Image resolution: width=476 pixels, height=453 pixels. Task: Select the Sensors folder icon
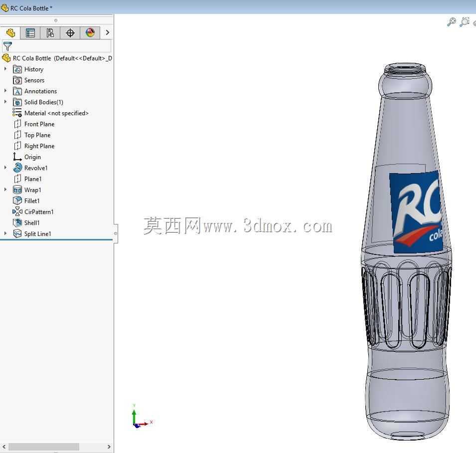[17, 80]
